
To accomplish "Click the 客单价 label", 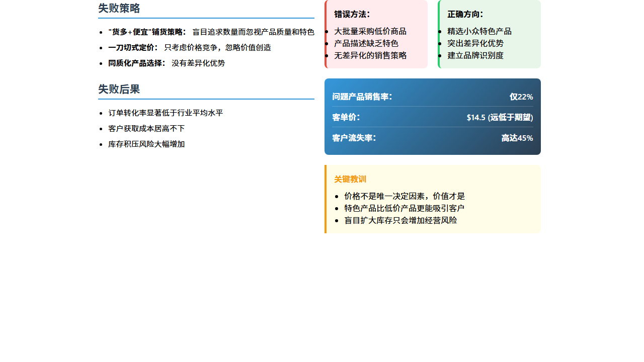I will point(346,117).
